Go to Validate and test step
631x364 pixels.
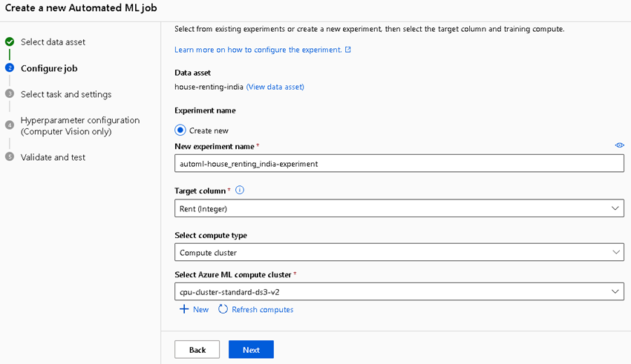[x=53, y=157]
